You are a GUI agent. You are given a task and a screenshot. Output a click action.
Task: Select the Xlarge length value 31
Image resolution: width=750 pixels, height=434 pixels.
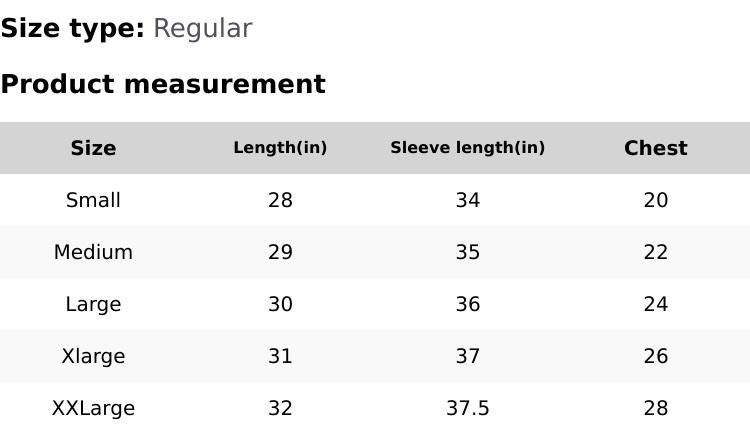(280, 356)
